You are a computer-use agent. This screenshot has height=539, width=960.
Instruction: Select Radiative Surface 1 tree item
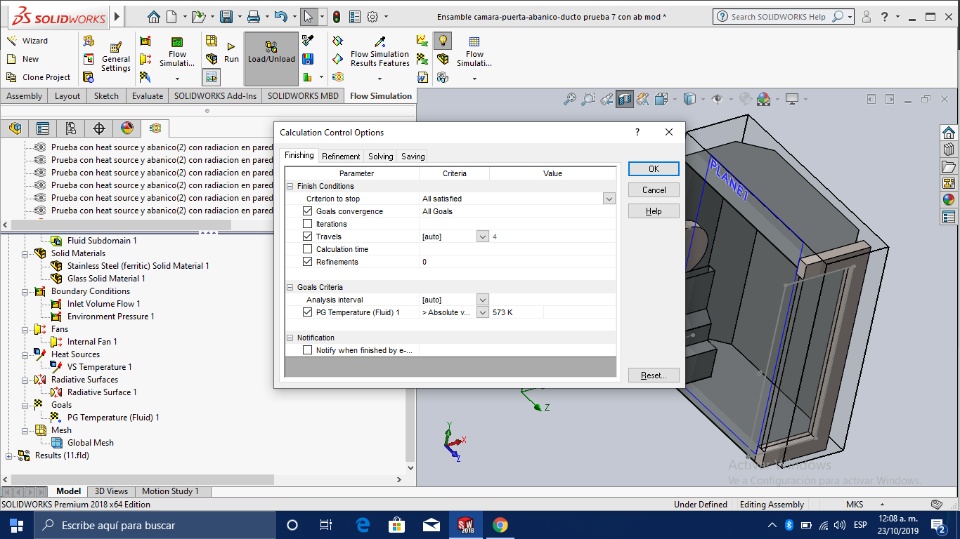(102, 392)
